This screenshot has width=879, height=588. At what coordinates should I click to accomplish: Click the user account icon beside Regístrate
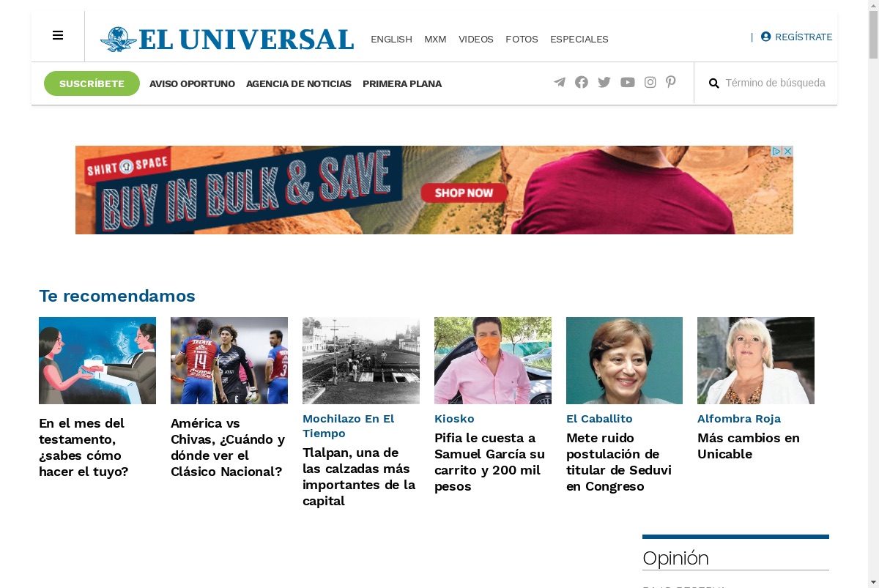tap(766, 37)
